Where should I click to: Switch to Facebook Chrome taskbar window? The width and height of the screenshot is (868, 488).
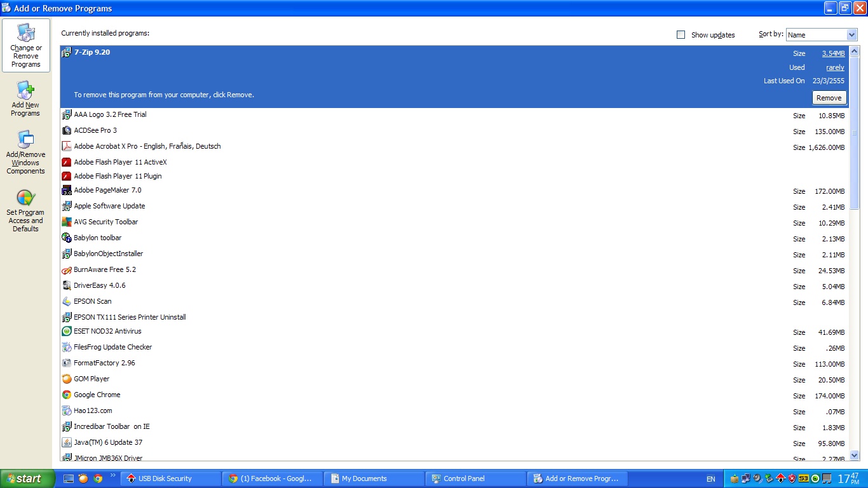[x=274, y=478]
